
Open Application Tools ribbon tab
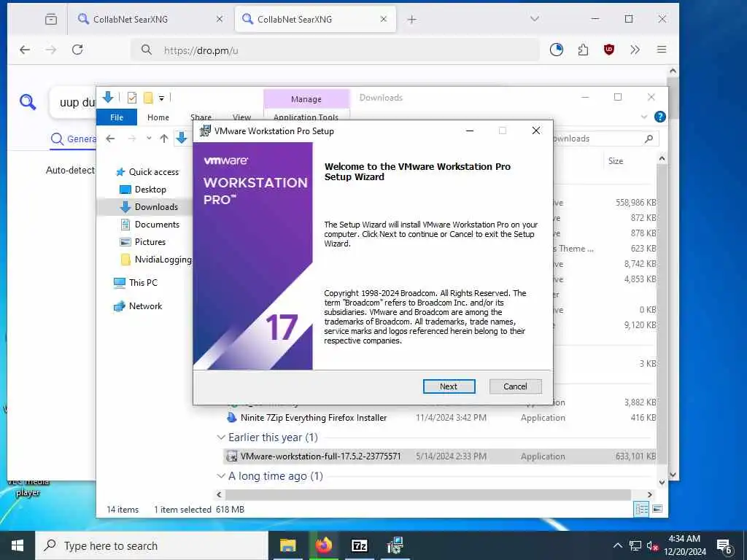tap(306, 117)
